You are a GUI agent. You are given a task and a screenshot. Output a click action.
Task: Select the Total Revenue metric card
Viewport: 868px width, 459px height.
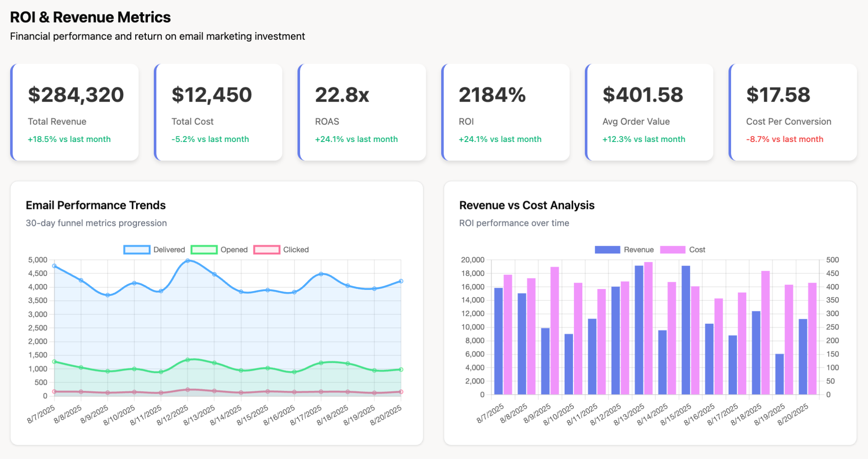(75, 111)
